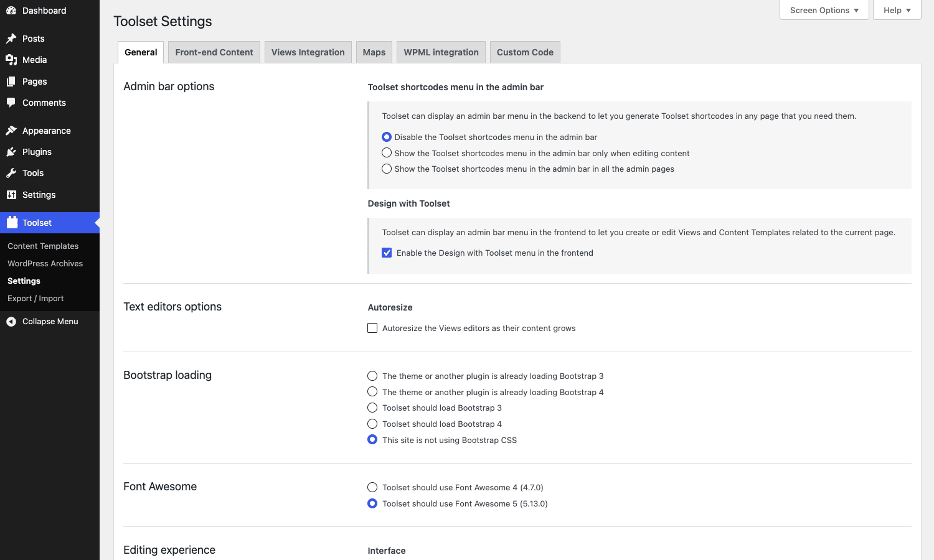
Task: Open the Tools menu item
Action: point(50,173)
